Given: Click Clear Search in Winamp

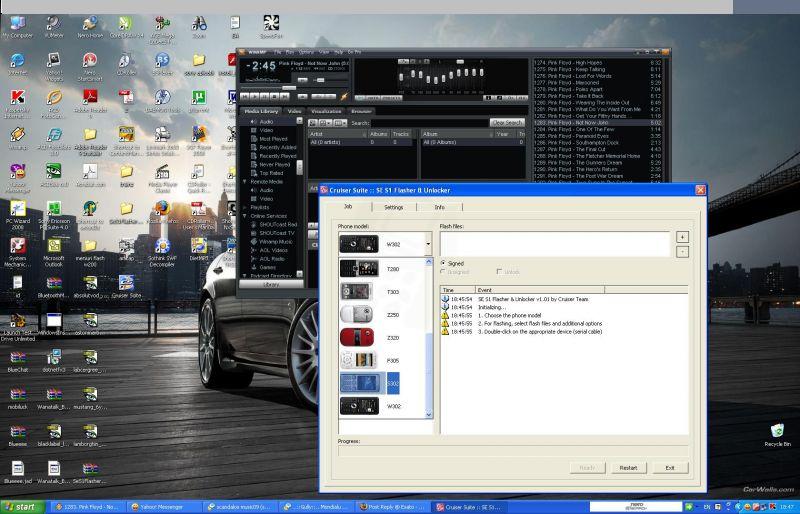Looking at the screenshot, I should tap(507, 123).
